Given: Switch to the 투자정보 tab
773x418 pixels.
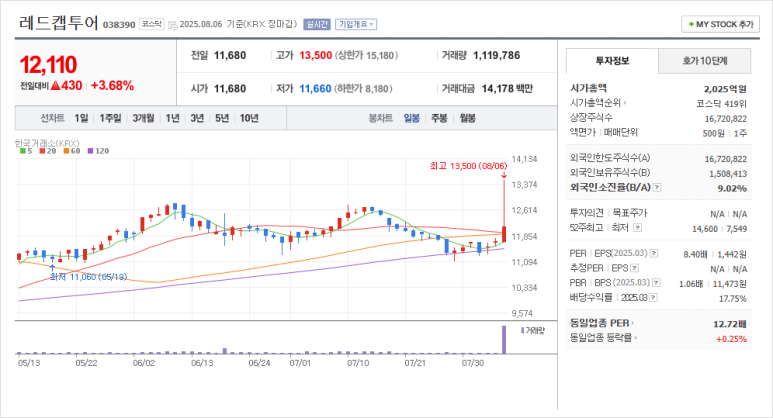Looking at the screenshot, I should (612, 61).
